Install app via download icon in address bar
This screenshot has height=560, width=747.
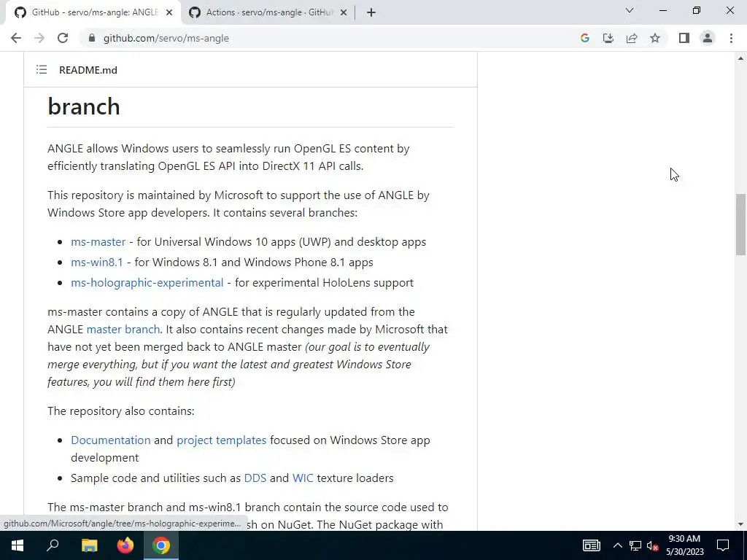pyautogui.click(x=608, y=38)
